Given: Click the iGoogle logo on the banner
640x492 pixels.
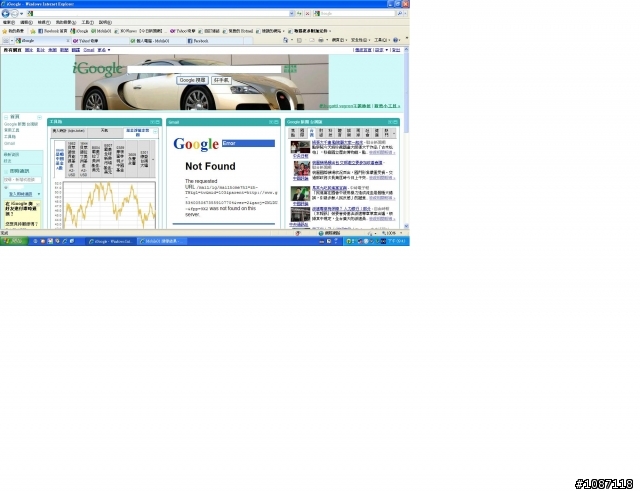Looking at the screenshot, I should pos(98,69).
